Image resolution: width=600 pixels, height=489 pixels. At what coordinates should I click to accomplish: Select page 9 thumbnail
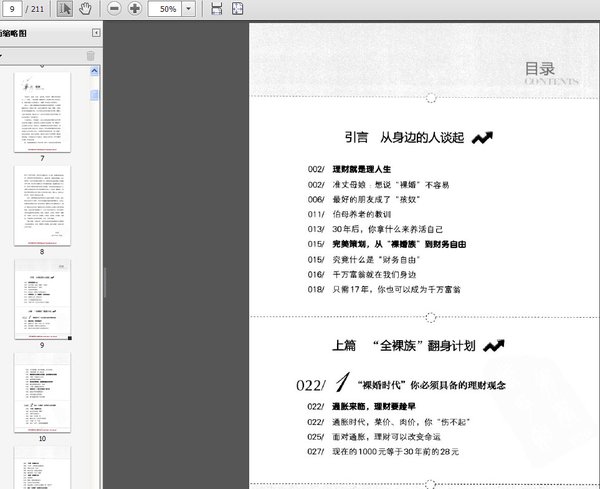pyautogui.click(x=42, y=299)
